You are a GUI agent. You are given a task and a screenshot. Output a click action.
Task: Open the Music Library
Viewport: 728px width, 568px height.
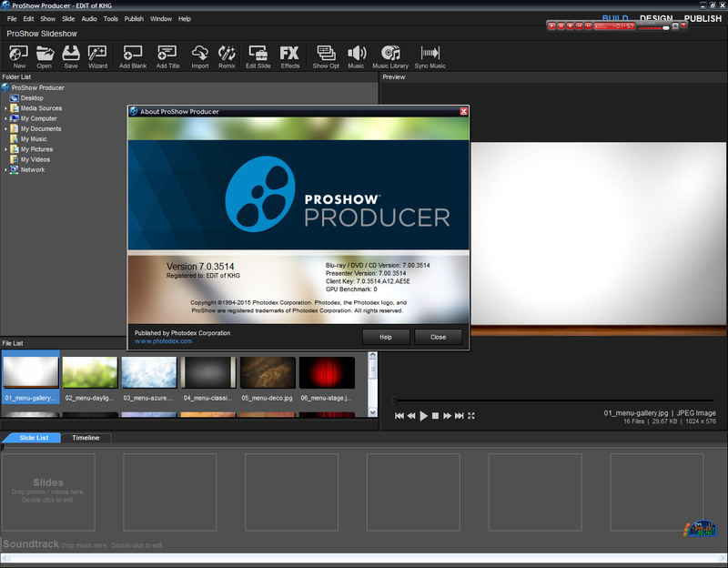[x=390, y=57]
